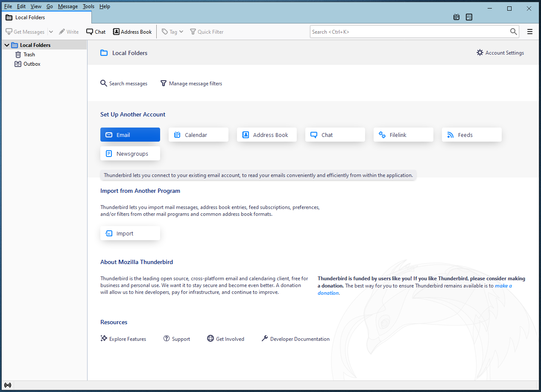Open the Tag dropdown menu

(173, 32)
